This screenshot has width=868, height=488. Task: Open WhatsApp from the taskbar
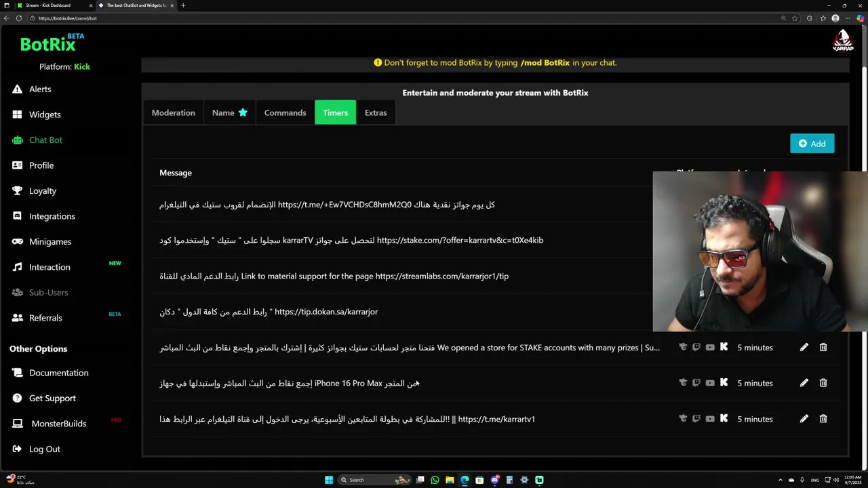pyautogui.click(x=435, y=480)
